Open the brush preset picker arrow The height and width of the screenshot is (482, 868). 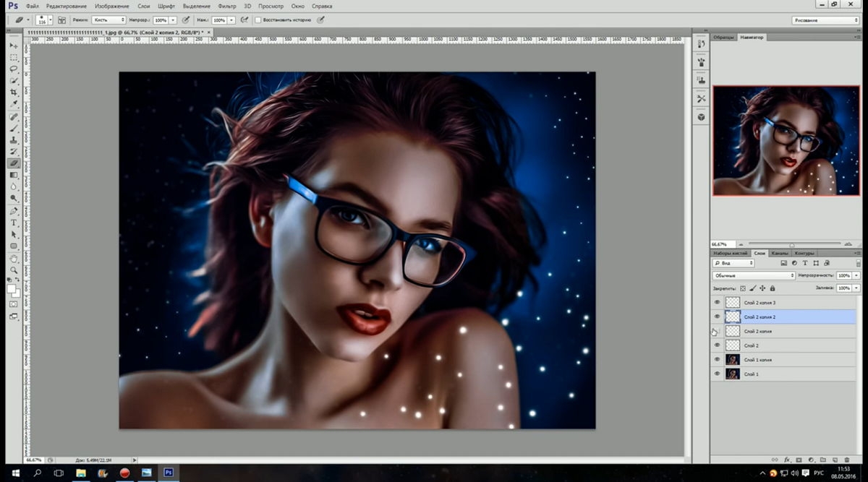click(49, 20)
